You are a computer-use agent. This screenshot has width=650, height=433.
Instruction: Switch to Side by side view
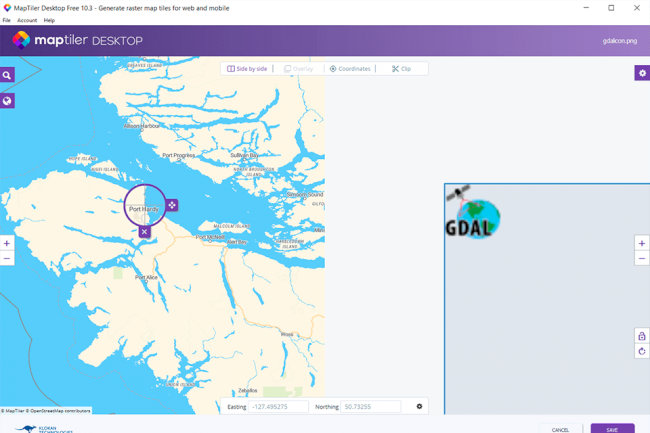coord(247,69)
